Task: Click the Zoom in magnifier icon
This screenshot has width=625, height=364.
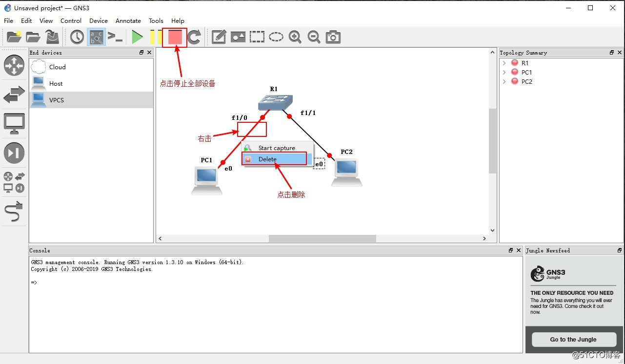Action: tap(295, 37)
